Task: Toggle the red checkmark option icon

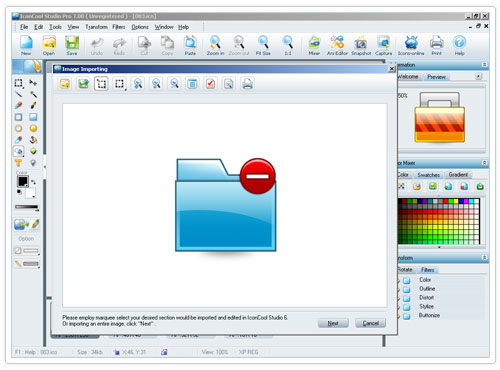Action: click(210, 84)
